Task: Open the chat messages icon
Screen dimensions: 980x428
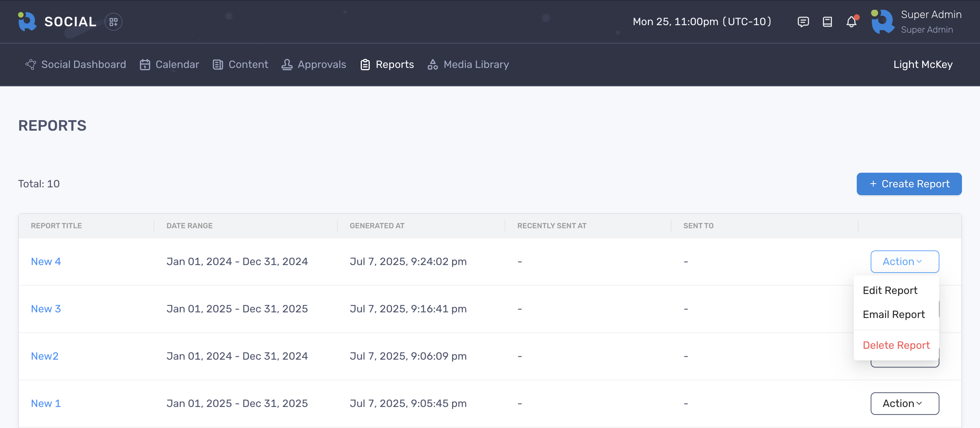Action: pos(803,22)
